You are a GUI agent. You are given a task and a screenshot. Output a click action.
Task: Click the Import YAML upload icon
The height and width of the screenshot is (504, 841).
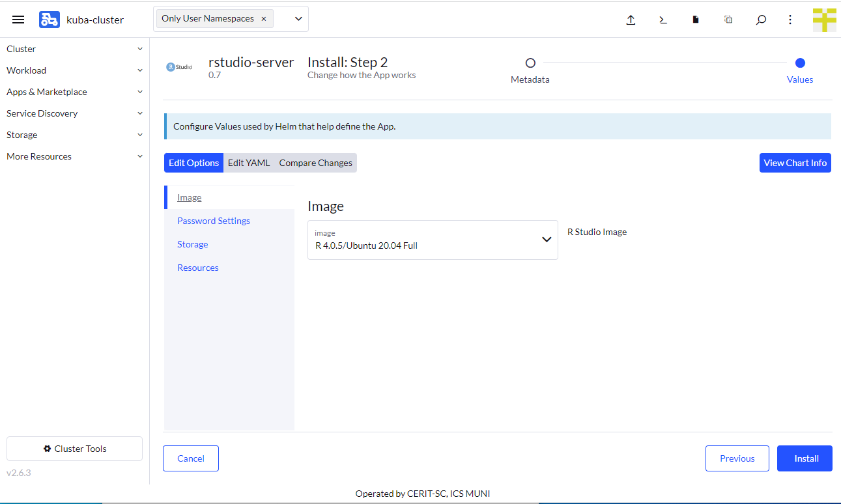click(631, 20)
